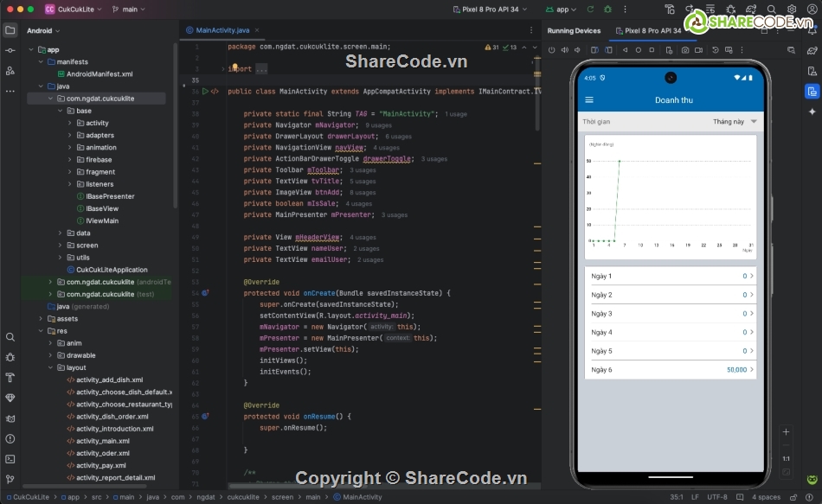
Task: Open the emulator toolbar extra options menu
Action: [x=742, y=50]
